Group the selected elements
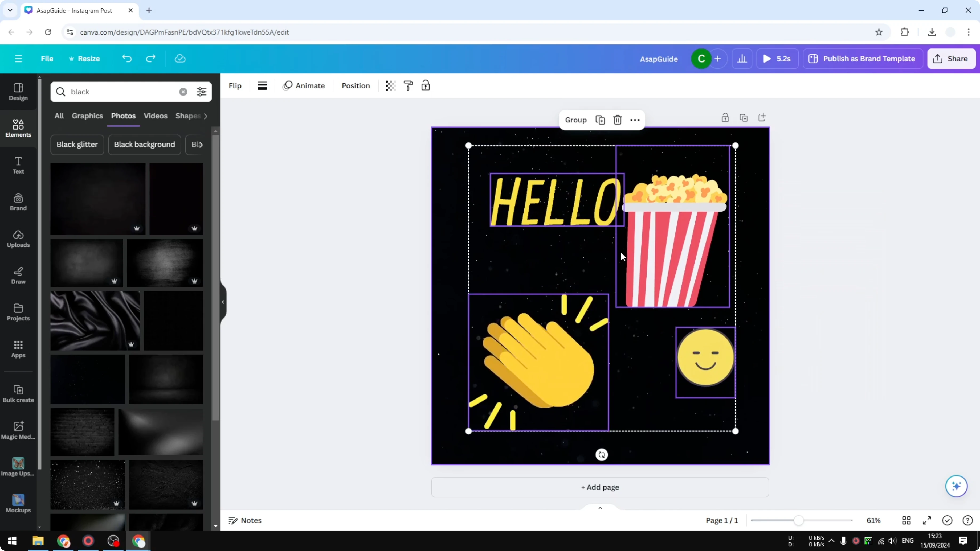Viewport: 980px width, 551px height. pyautogui.click(x=575, y=120)
